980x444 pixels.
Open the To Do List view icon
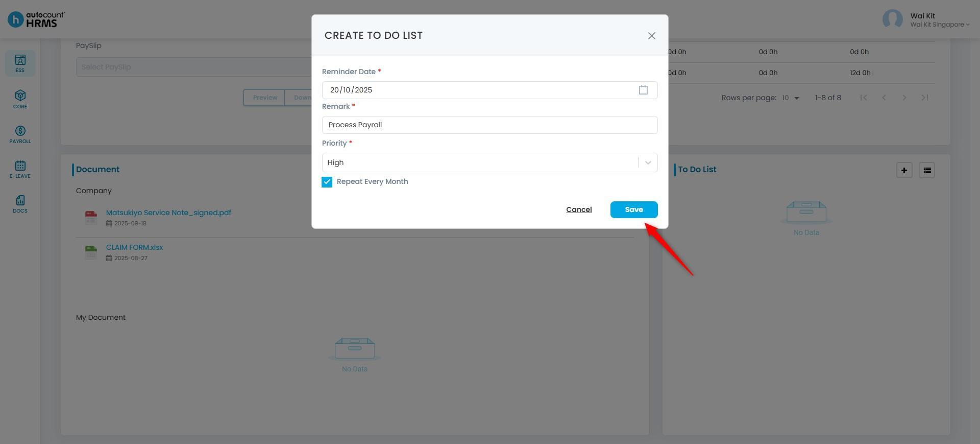(927, 170)
